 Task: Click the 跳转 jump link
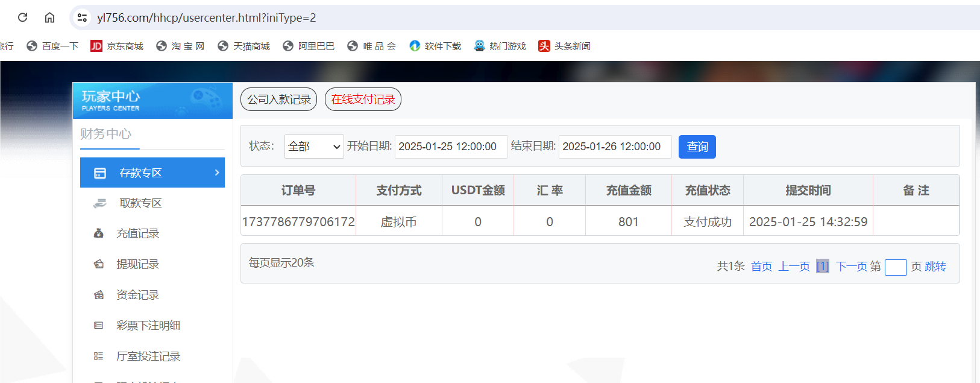pos(935,267)
